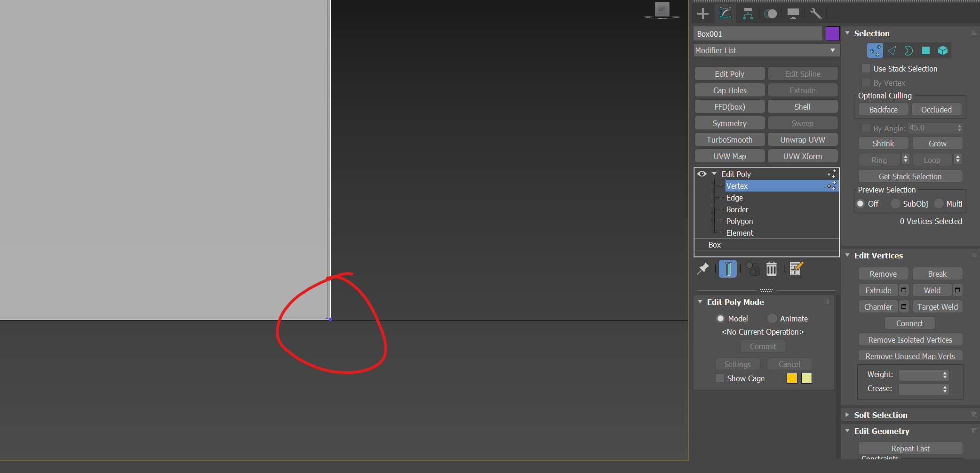Image resolution: width=980 pixels, height=473 pixels.
Task: Open the Hierarchy panel icon
Action: (748, 14)
